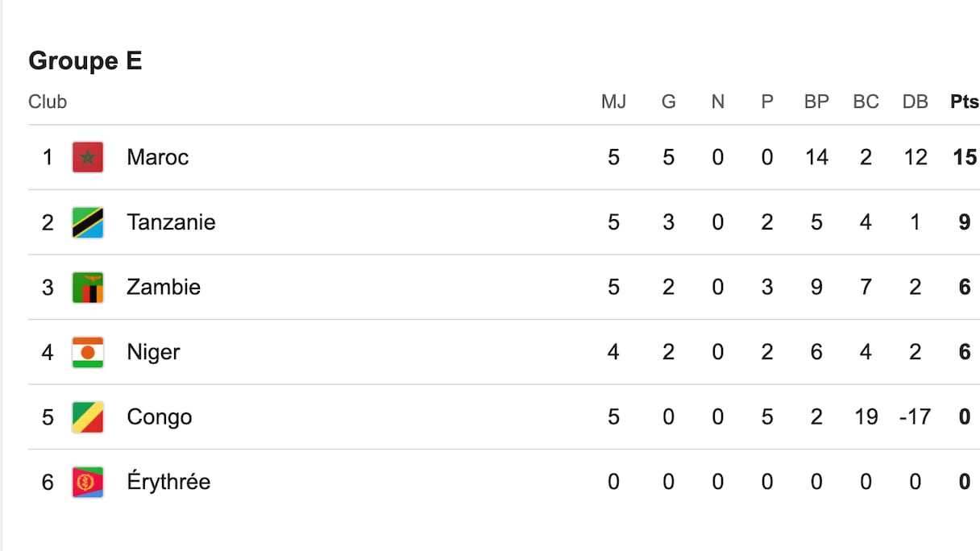The height and width of the screenshot is (551, 980).
Task: Click the Pts column header
Action: [964, 101]
